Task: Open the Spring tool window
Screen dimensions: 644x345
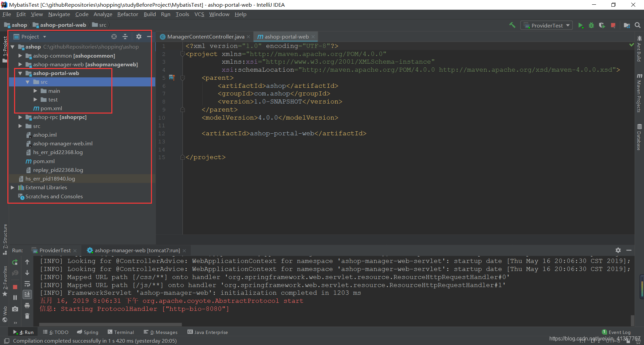Action: [x=88, y=332]
